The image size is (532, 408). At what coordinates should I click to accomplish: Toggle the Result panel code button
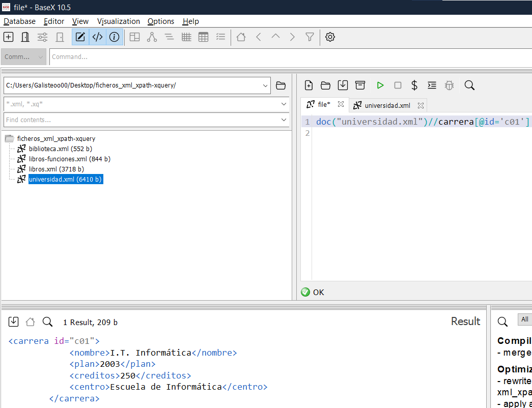click(97, 37)
